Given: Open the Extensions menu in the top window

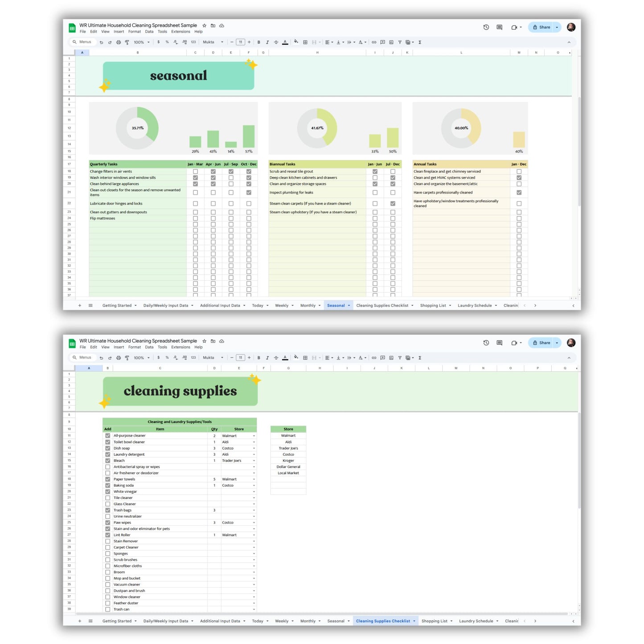Looking at the screenshot, I should pyautogui.click(x=180, y=32).
